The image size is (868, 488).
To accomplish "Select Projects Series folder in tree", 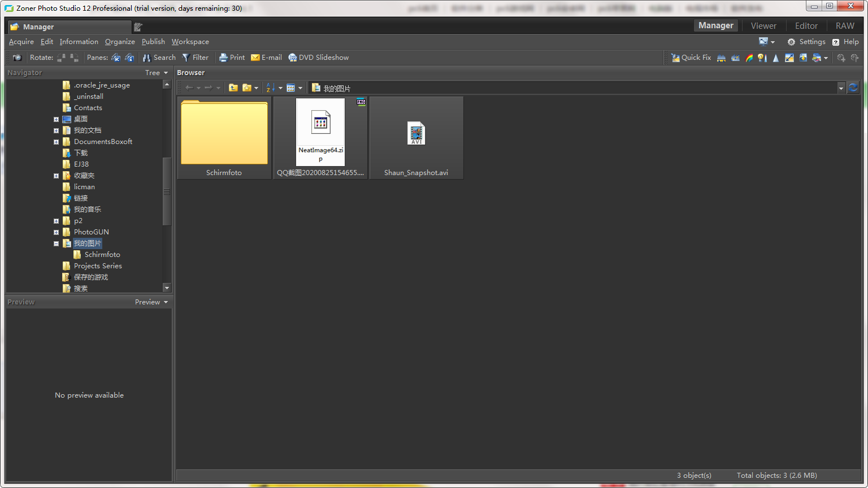I will [x=98, y=266].
